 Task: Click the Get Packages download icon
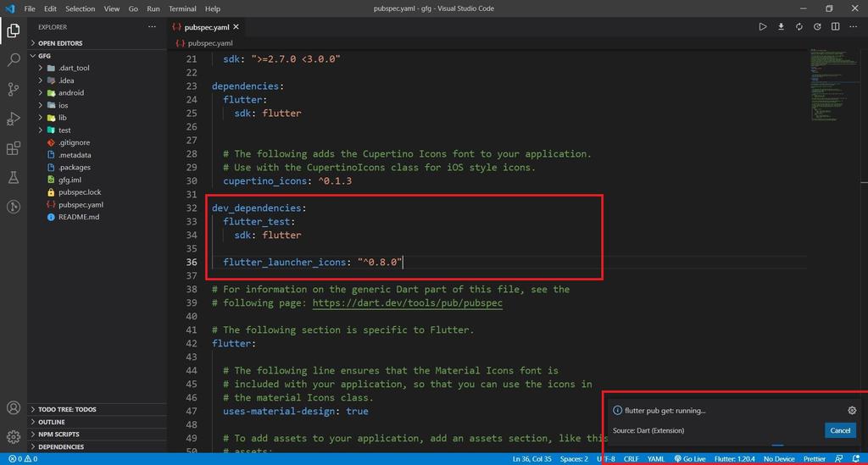781,26
